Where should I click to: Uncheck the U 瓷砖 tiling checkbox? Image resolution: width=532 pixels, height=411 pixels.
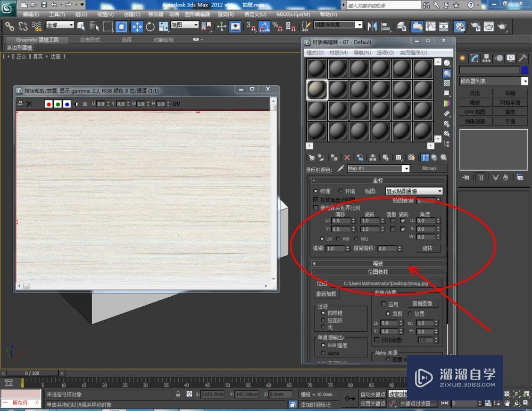pyautogui.click(x=403, y=221)
